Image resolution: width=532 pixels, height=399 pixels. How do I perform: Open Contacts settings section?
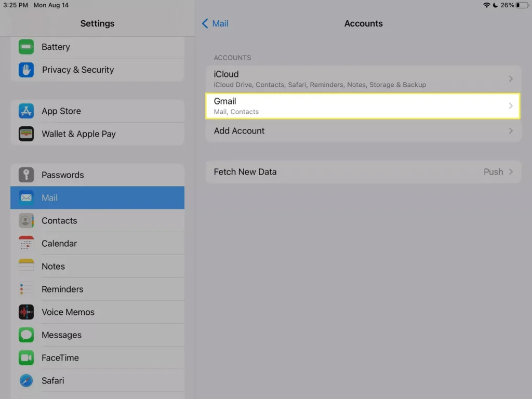(x=97, y=221)
